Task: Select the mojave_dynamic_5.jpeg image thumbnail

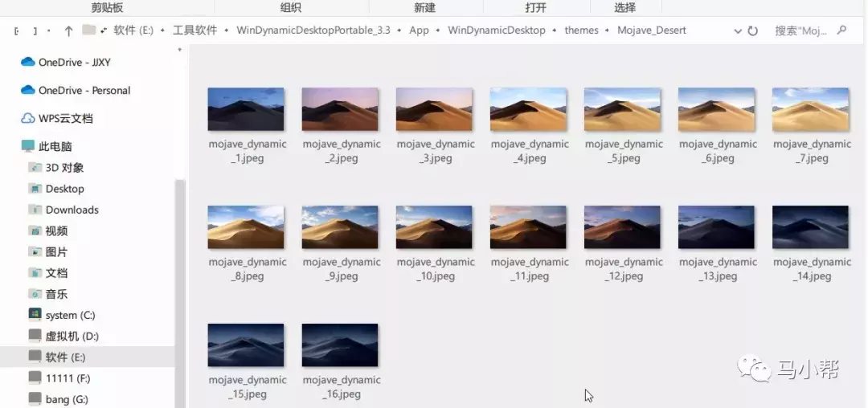Action: coord(622,109)
